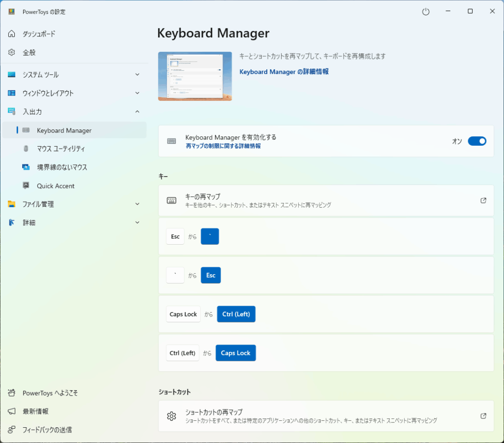
Task: Open the 再マップの制限に関する詳細情報 link
Action: [x=223, y=146]
